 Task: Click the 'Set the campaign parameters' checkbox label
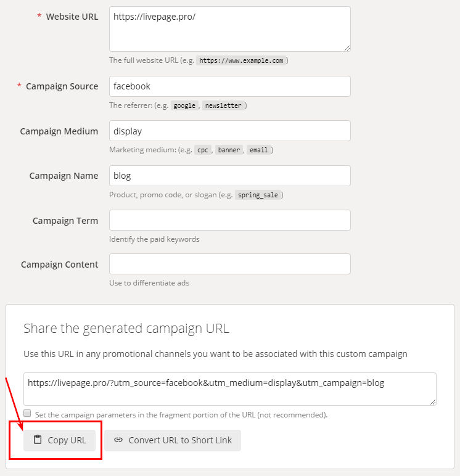tap(181, 414)
